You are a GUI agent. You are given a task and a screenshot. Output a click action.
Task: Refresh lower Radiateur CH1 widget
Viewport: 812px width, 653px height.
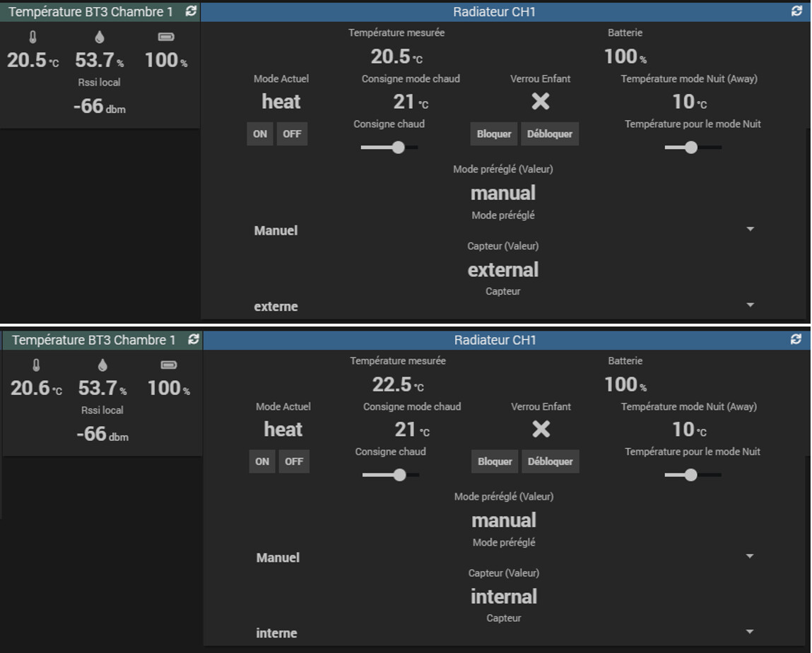(796, 339)
